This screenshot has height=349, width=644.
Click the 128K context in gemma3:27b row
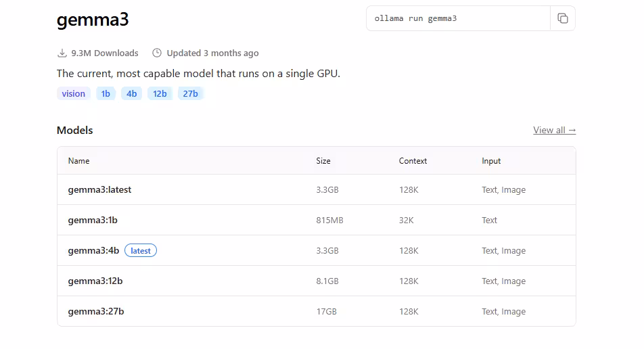tap(409, 311)
